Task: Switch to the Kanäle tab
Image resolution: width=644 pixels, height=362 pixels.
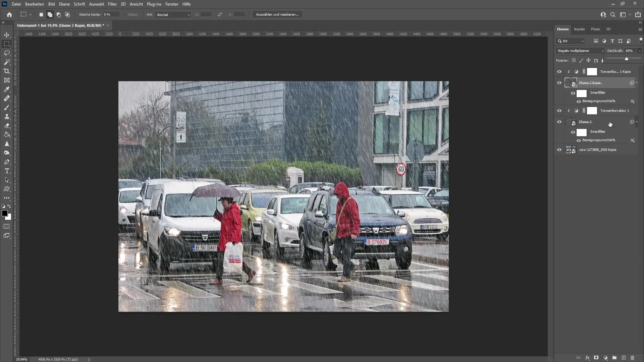Action: tap(579, 29)
